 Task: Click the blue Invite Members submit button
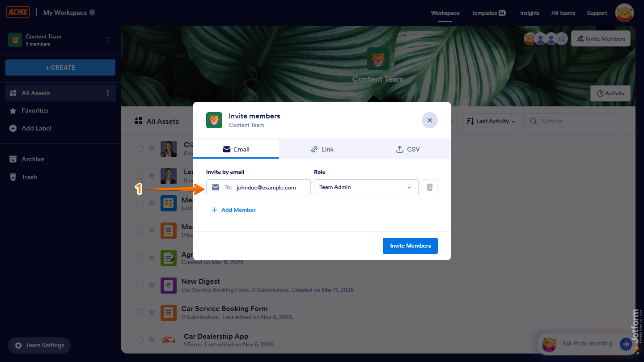pos(410,246)
